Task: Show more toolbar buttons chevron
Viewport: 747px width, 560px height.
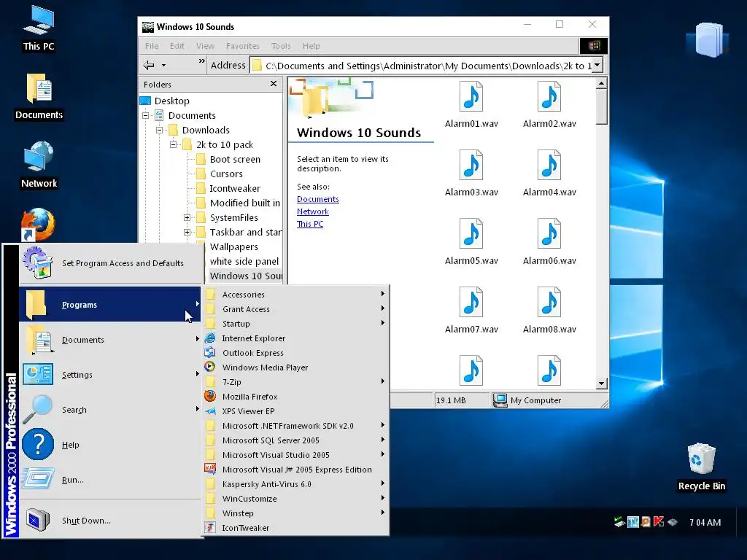Action: click(201, 61)
